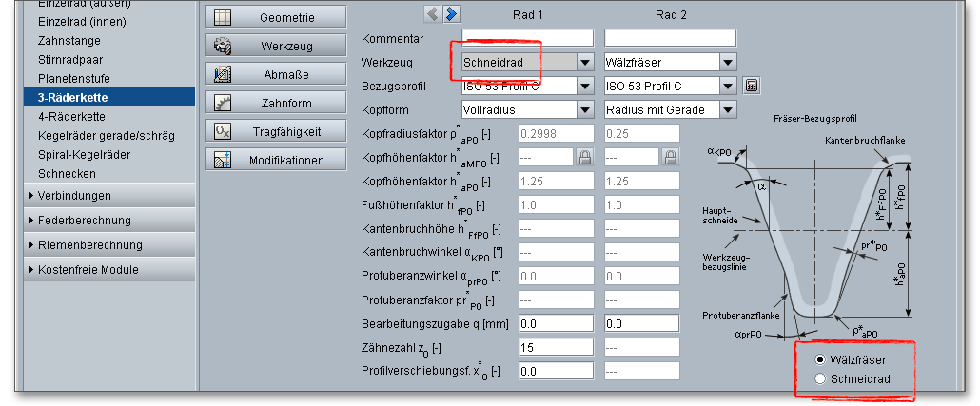The width and height of the screenshot is (980, 406).
Task: Expand the Verbindungen category
Action: pyautogui.click(x=75, y=196)
